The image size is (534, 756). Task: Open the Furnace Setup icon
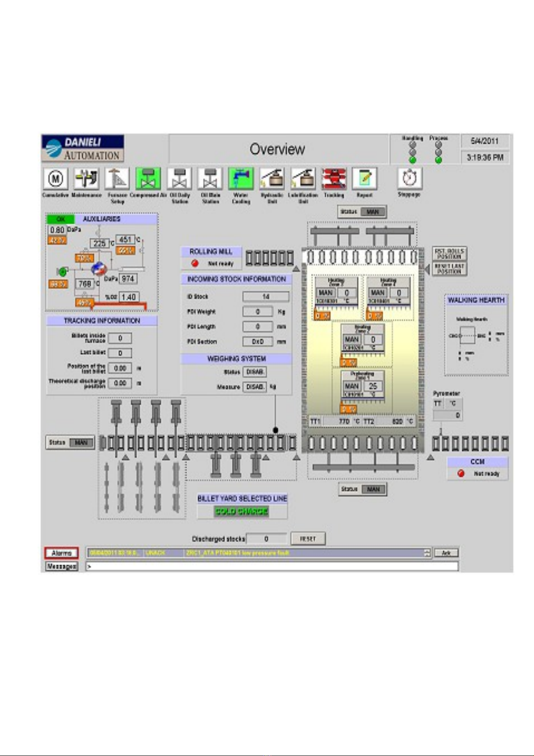point(117,179)
